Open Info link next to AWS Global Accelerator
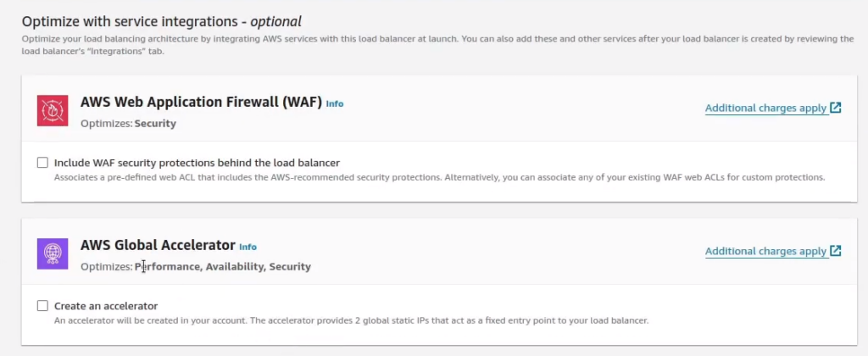868x356 pixels. pos(248,247)
